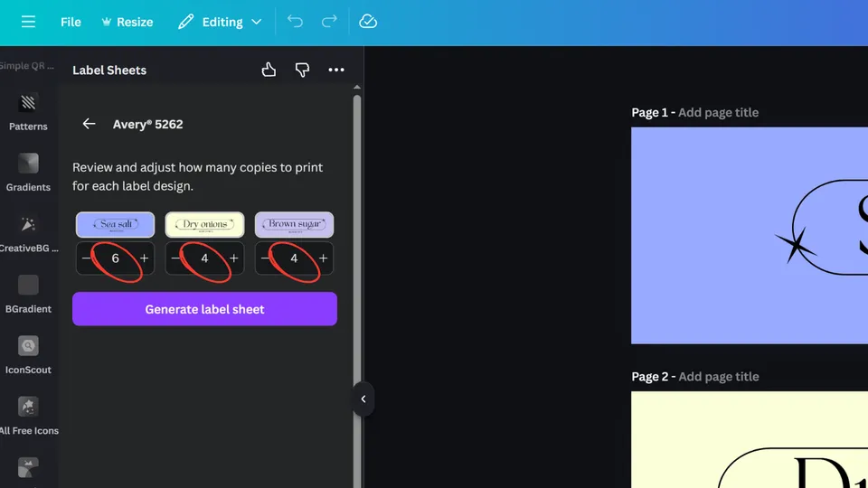
Task: Open the three-dot more options menu
Action: click(x=336, y=70)
